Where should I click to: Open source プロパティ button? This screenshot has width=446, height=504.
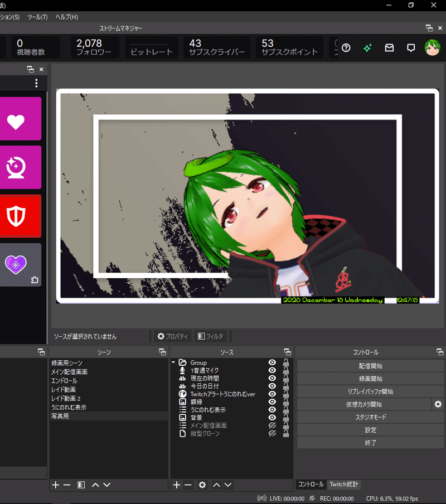pos(173,336)
